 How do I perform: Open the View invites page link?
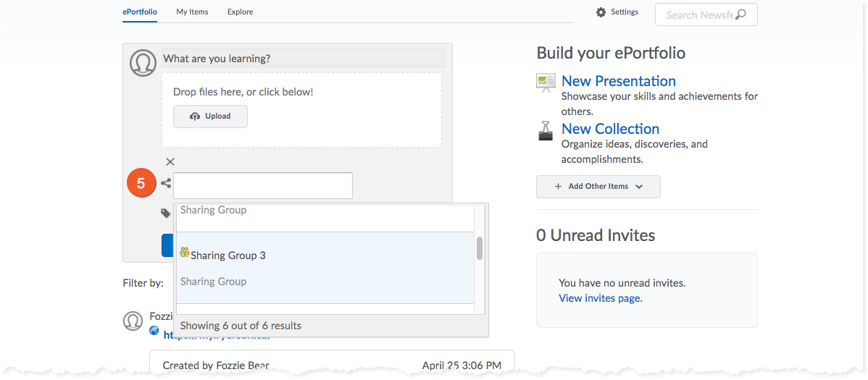(599, 298)
